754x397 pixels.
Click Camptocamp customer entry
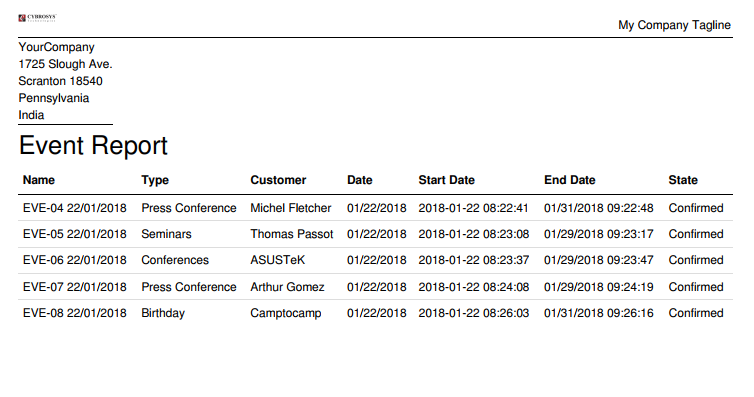click(286, 313)
